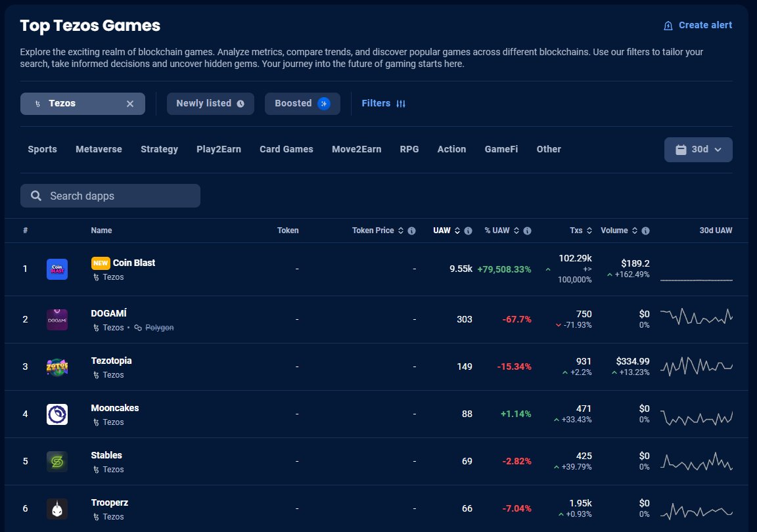Sort by UAW column
757x532 pixels.
(447, 231)
